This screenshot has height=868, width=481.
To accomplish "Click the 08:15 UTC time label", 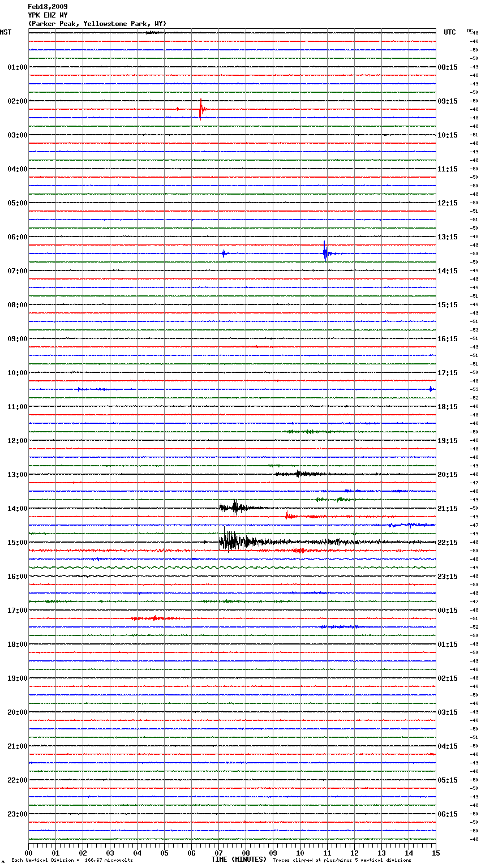I will [x=448, y=67].
